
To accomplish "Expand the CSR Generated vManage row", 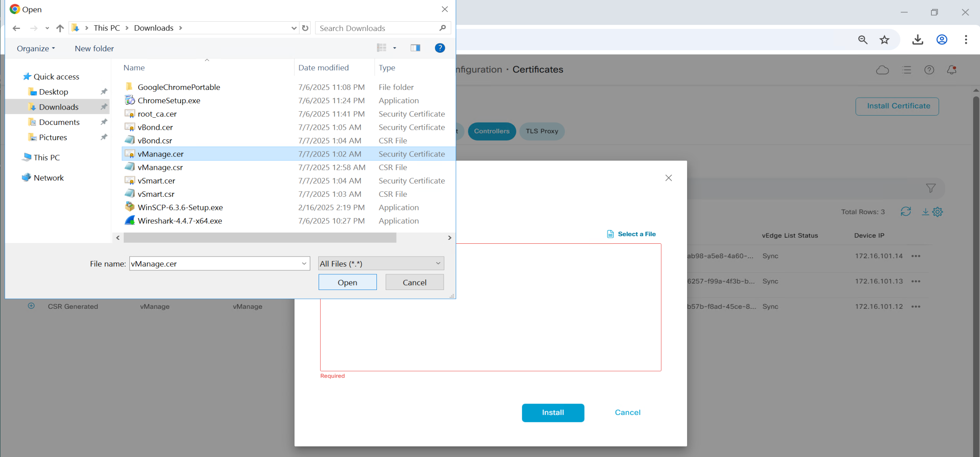I will [x=31, y=306].
